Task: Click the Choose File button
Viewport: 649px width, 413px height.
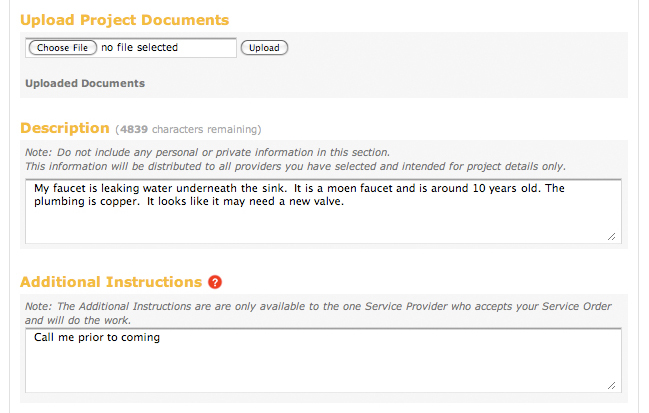Action: (x=62, y=48)
